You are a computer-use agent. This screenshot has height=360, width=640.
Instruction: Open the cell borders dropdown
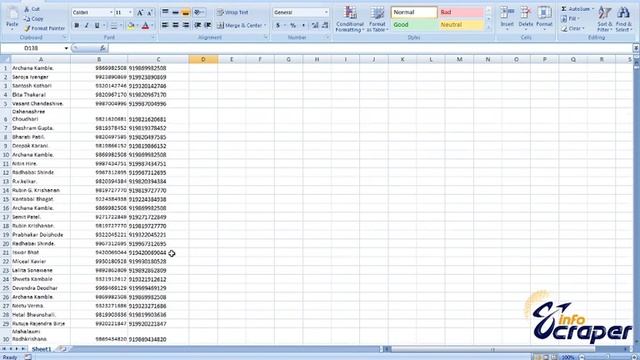(121, 26)
